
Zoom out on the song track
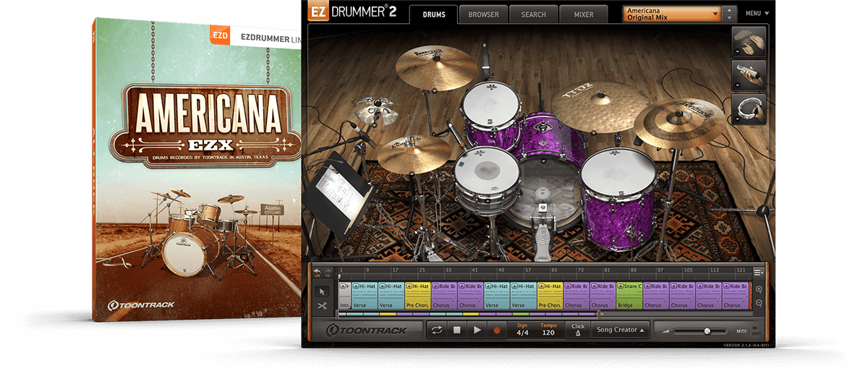coord(759,302)
